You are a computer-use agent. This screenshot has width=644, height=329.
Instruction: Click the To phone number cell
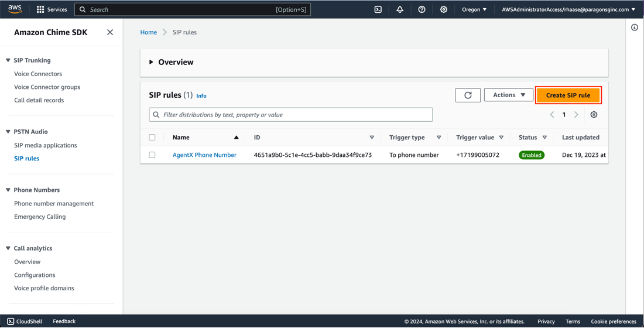[x=414, y=155]
